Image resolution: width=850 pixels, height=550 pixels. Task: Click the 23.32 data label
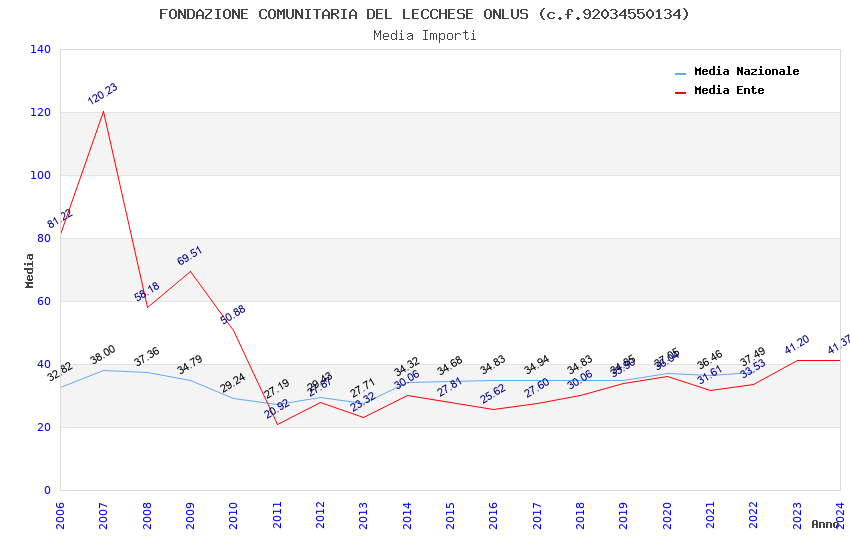[363, 402]
